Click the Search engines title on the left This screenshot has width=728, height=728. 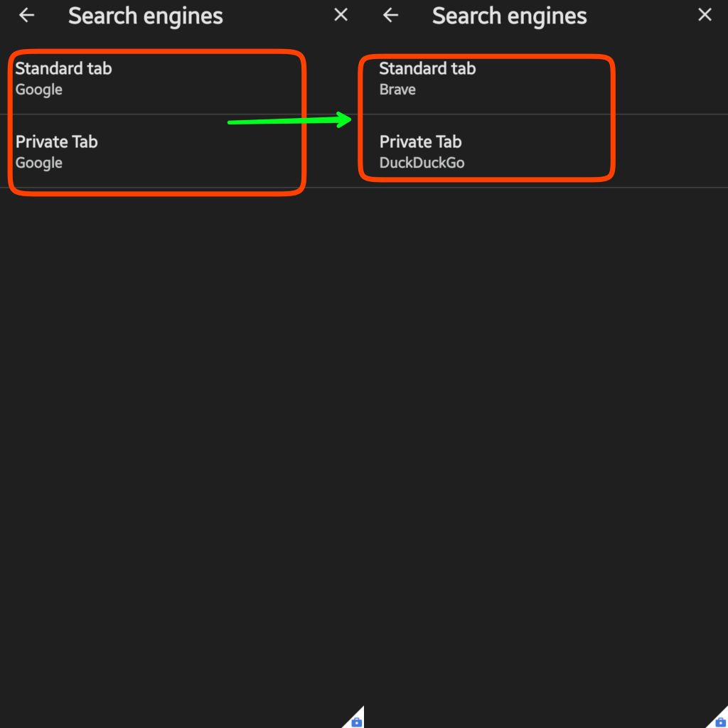click(x=145, y=15)
